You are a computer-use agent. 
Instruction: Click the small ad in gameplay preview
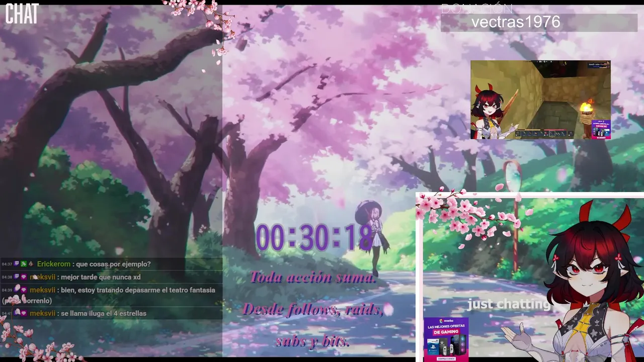point(601,129)
